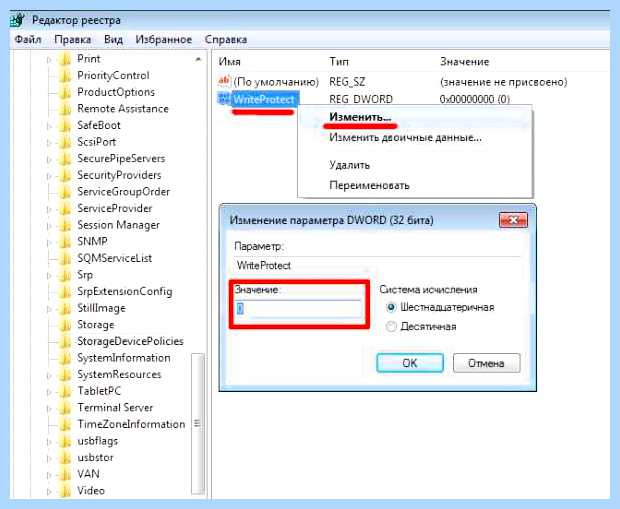620x509 pixels.
Task: Expand the SecurityProviders tree node
Action: coord(49,176)
